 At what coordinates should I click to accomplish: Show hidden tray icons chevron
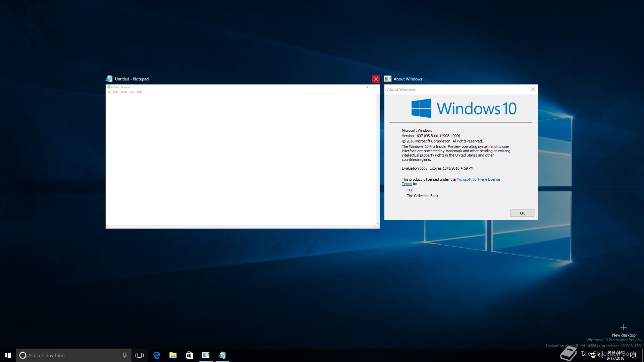pyautogui.click(x=585, y=355)
